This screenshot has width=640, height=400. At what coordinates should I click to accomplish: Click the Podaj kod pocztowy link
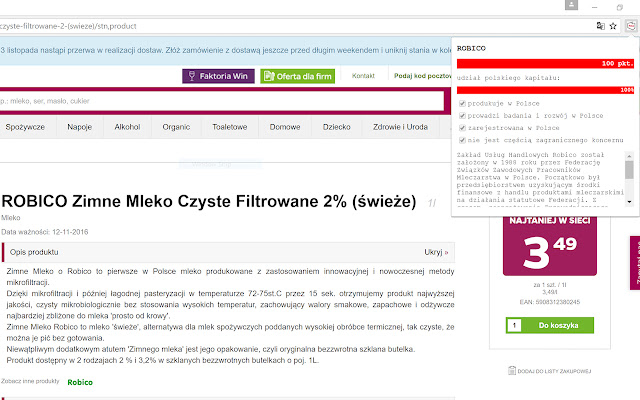(422, 76)
